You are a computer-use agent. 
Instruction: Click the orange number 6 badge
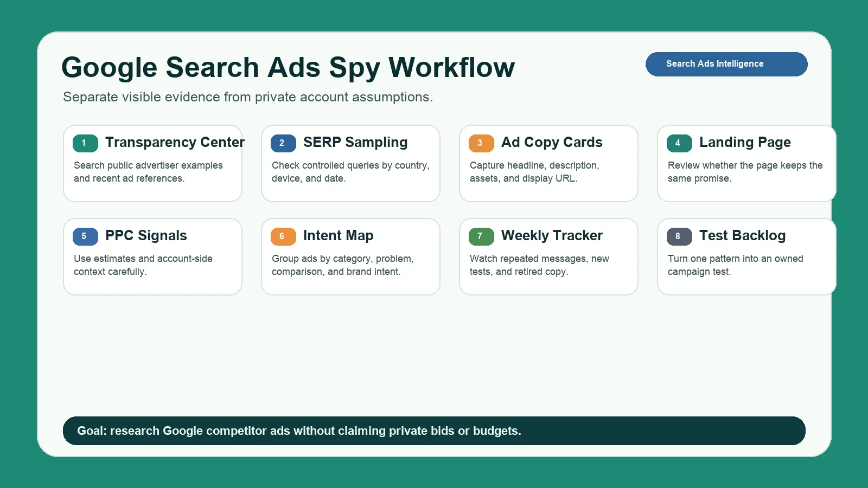(x=283, y=236)
